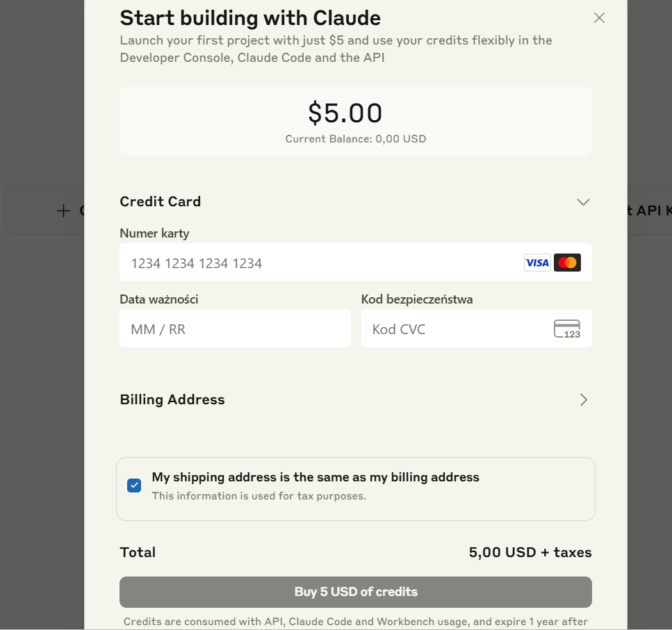The image size is (672, 630).
Task: Click the CVC card hint icon
Action: click(567, 329)
